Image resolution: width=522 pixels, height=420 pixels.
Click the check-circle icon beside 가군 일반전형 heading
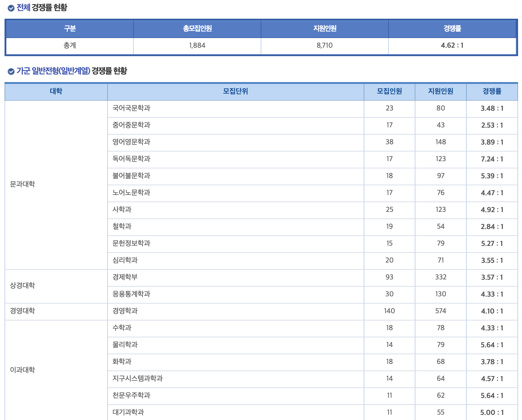click(x=11, y=72)
